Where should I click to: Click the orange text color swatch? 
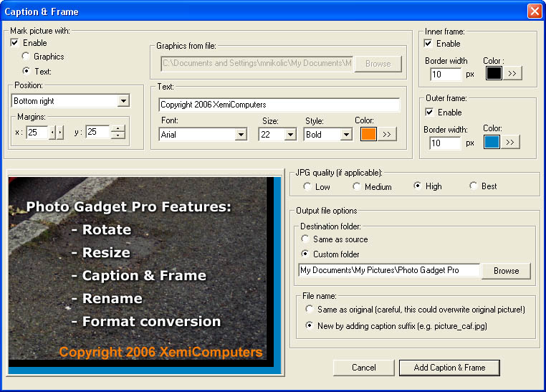coord(368,134)
